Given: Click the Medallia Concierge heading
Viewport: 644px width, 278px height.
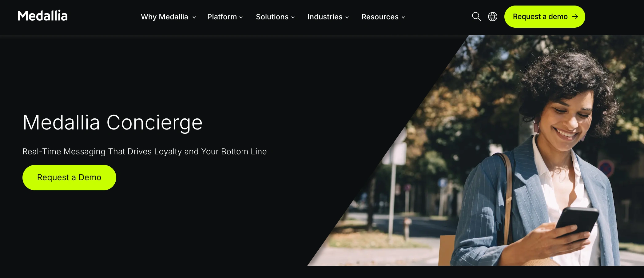Looking at the screenshot, I should click(113, 123).
